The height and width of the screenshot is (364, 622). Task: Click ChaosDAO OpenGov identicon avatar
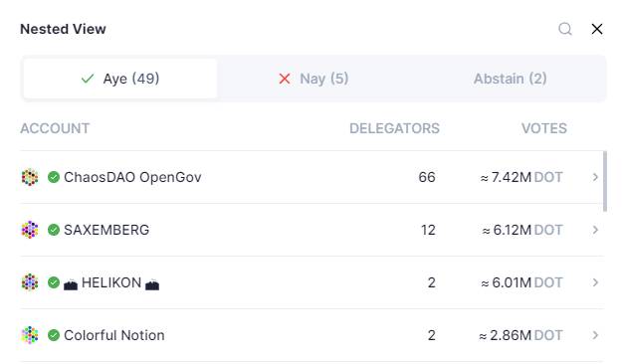point(30,177)
